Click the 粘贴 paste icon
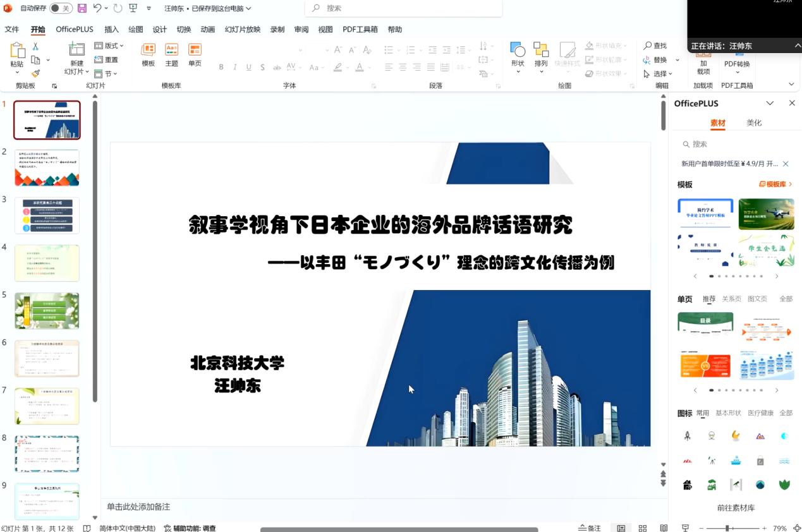 click(17, 51)
